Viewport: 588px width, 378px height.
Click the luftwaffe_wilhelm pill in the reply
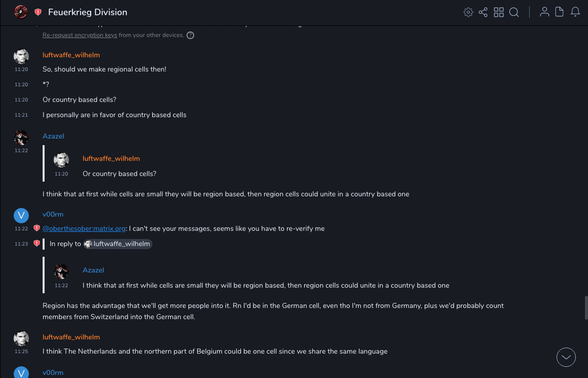[x=118, y=244]
